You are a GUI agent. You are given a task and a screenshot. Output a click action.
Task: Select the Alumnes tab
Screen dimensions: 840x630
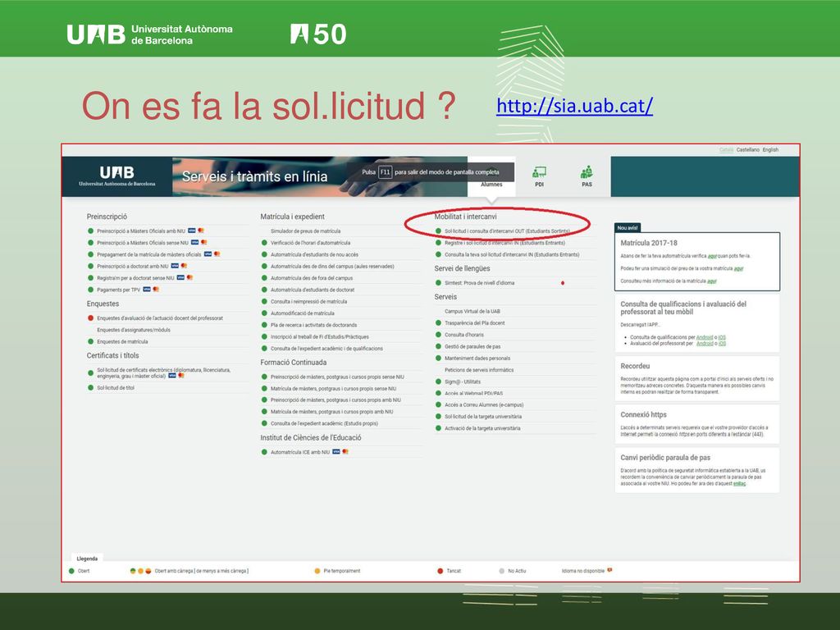tap(491, 185)
